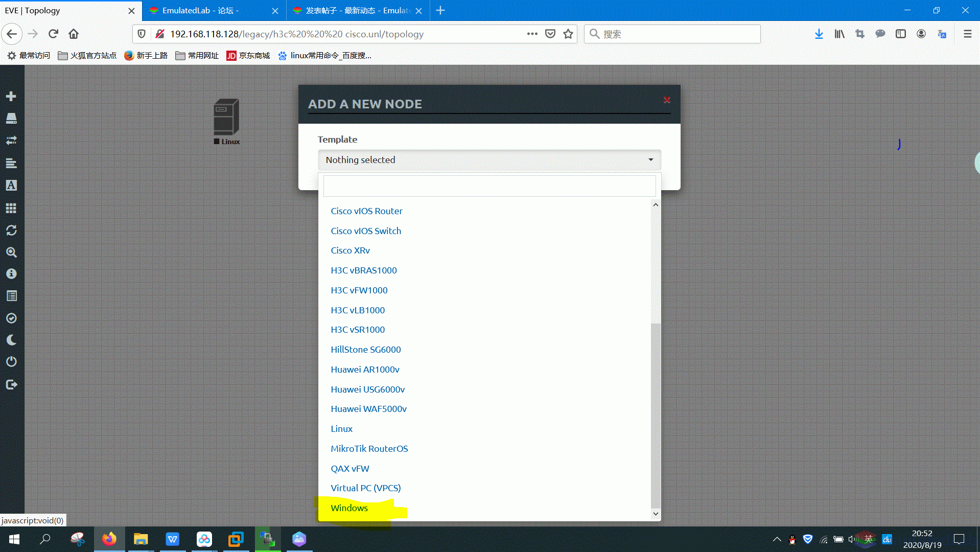Open a new browser tab
Screen dimensions: 980x552
point(440,10)
